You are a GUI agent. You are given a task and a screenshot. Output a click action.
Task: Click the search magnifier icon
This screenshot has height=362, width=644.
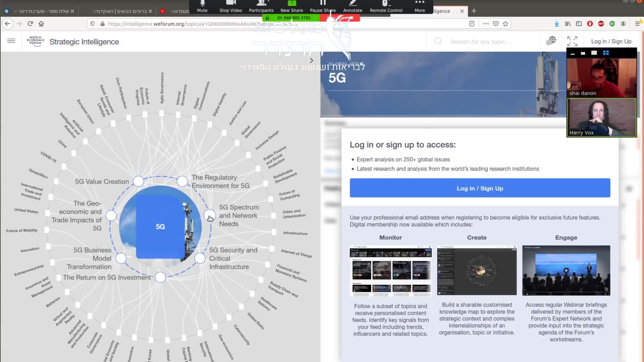(438, 42)
